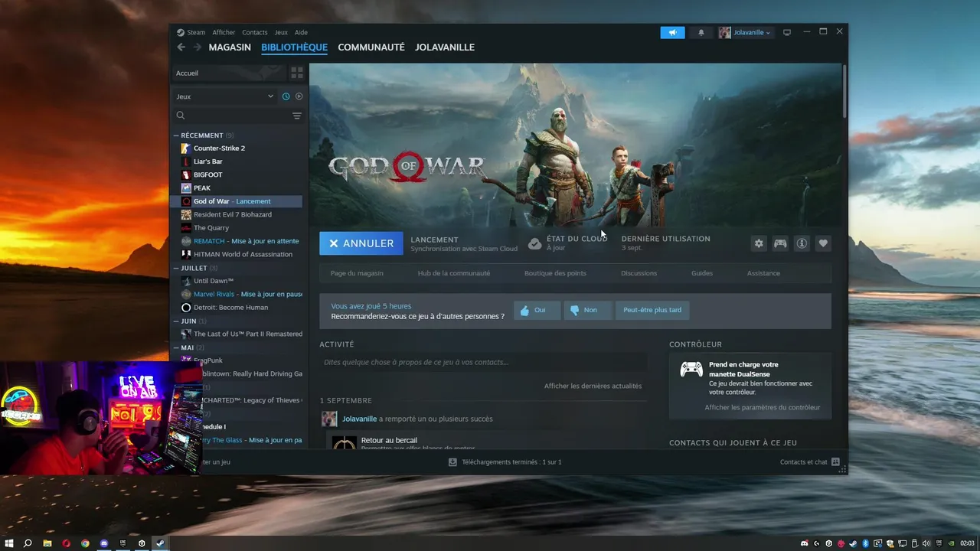Open Page du magasin link
This screenshot has height=551, width=980.
357,273
